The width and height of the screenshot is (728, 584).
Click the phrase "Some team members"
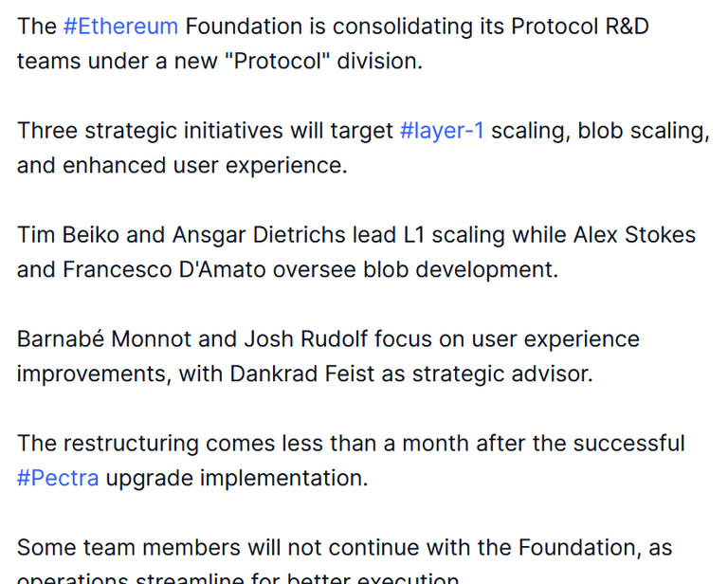click(x=129, y=547)
